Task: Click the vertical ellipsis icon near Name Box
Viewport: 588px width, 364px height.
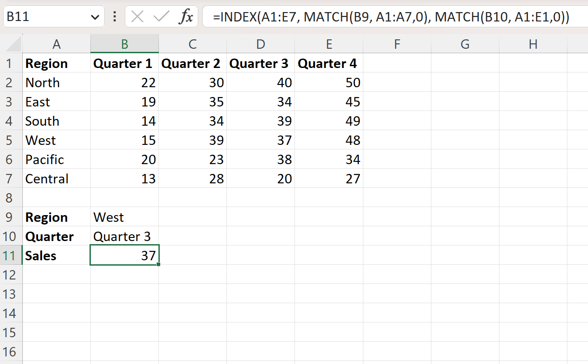Action: tap(115, 17)
